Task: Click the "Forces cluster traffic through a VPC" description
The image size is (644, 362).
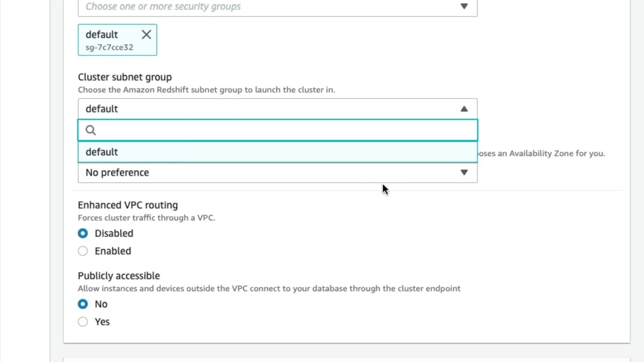Action: pos(147,218)
